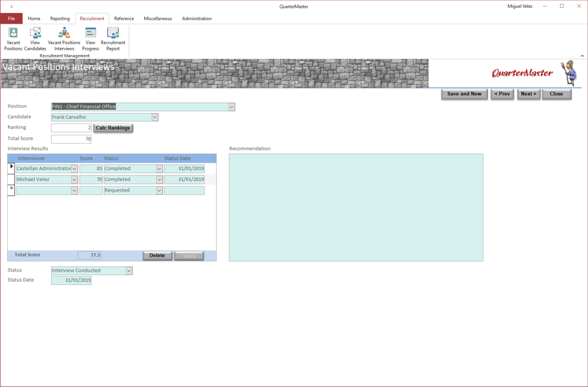
Task: Click the Ranking input field
Action: tap(71, 127)
